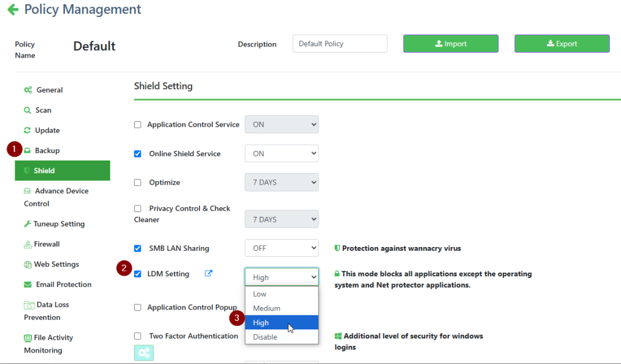Screen dimensions: 621x364
Task: Open the SMB LAN Sharing dropdown
Action: [x=281, y=248]
